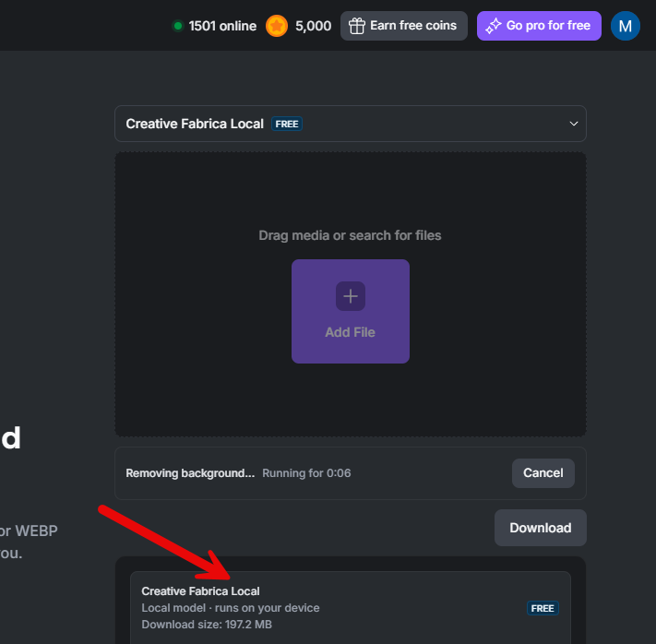This screenshot has width=656, height=644.
Task: Click the sparkle stars icon
Action: pyautogui.click(x=494, y=26)
